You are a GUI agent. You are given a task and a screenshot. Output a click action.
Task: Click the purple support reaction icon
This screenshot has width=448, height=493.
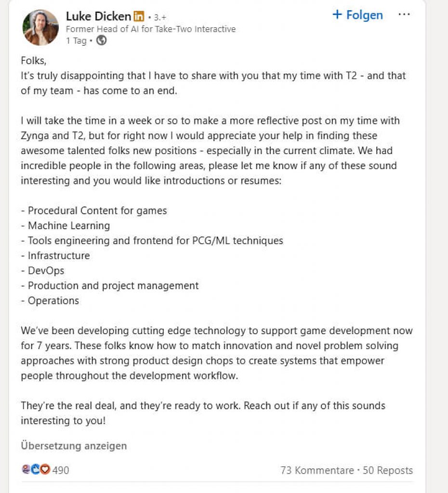point(26,469)
